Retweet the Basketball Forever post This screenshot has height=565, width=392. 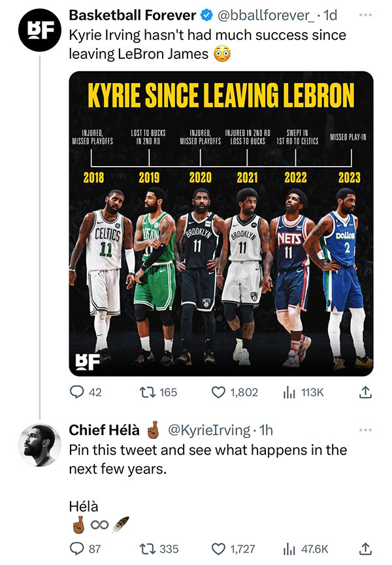151,392
